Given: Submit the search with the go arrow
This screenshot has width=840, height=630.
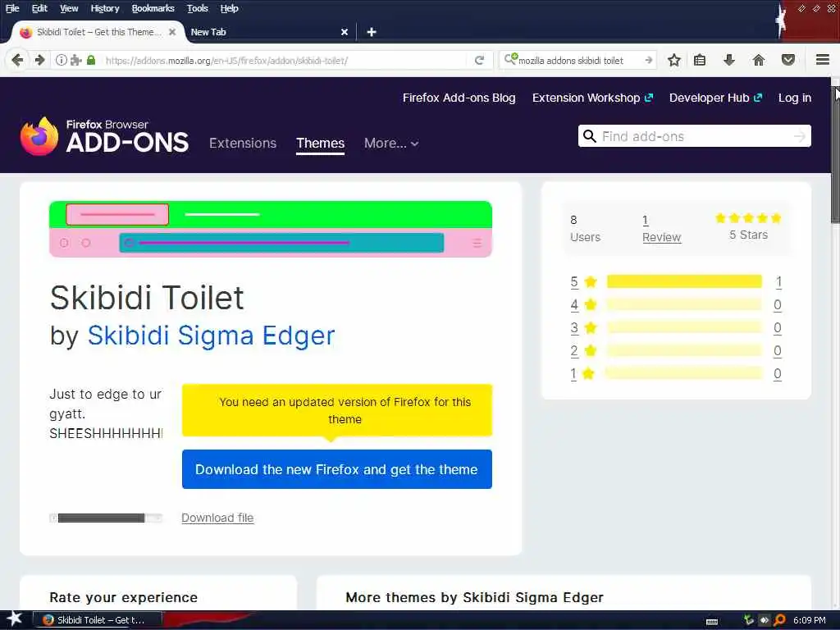Looking at the screenshot, I should [x=648, y=60].
